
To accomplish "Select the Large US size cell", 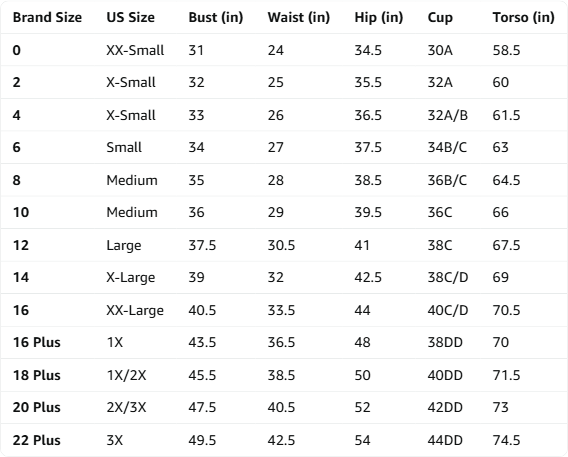I will [x=124, y=246].
